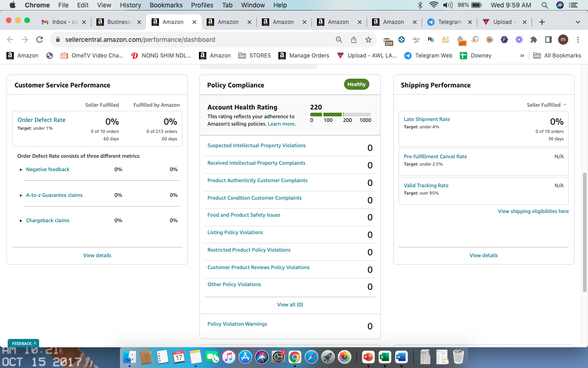Image resolution: width=588 pixels, height=368 pixels.
Task: Open the share page icon in address bar
Action: (354, 40)
